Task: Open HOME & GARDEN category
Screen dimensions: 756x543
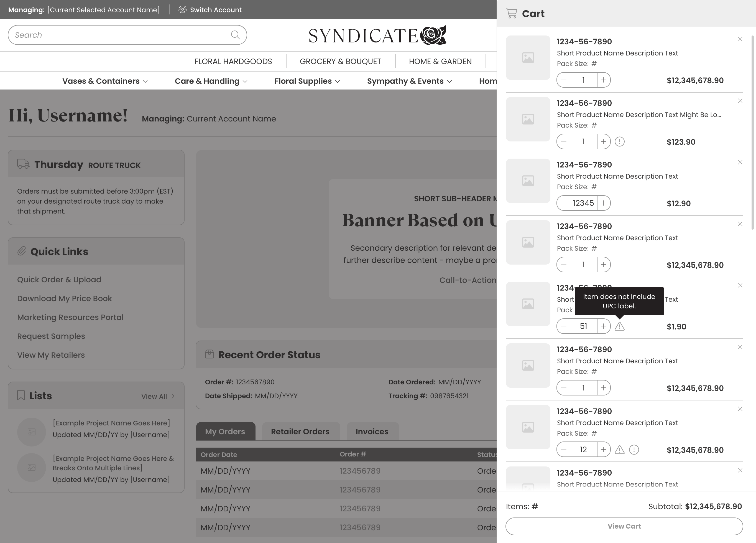Action: [440, 61]
